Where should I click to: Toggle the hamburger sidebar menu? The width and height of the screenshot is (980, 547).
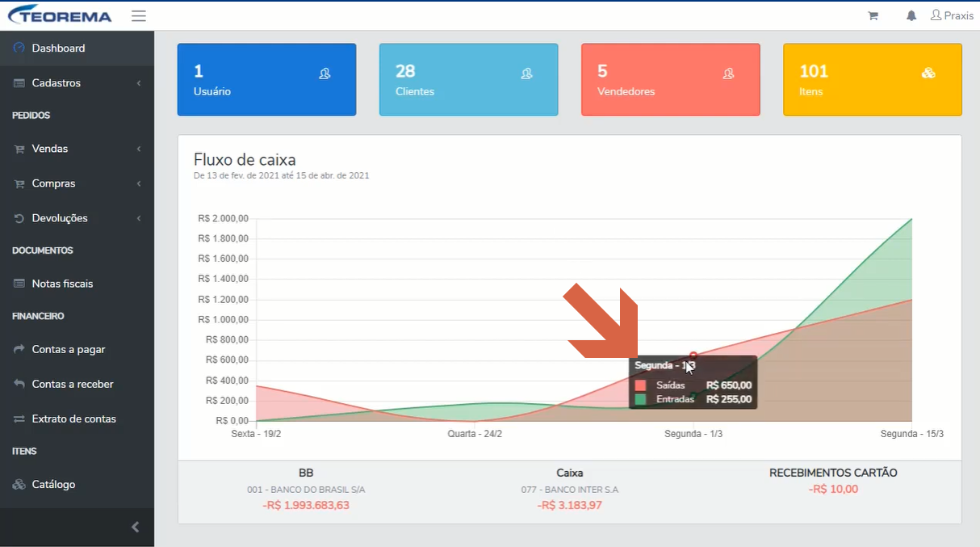[x=138, y=15]
